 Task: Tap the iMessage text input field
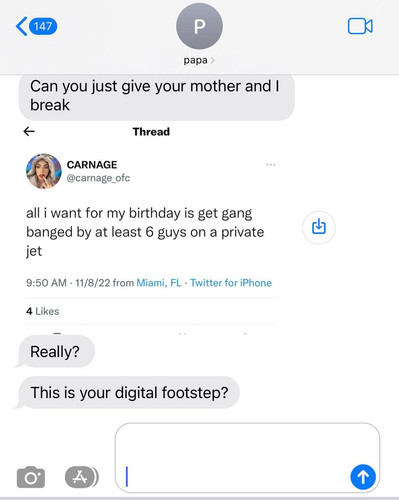point(247,458)
